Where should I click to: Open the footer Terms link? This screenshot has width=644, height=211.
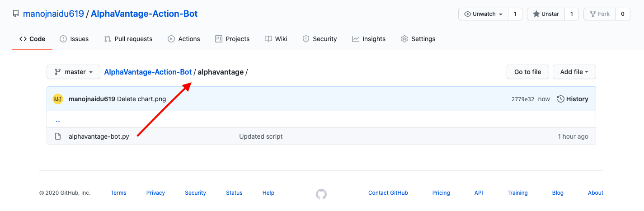(x=118, y=193)
